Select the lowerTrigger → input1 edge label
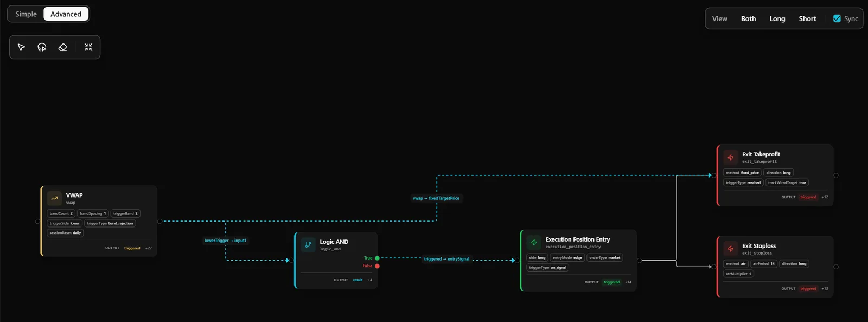The image size is (868, 322). pos(225,241)
